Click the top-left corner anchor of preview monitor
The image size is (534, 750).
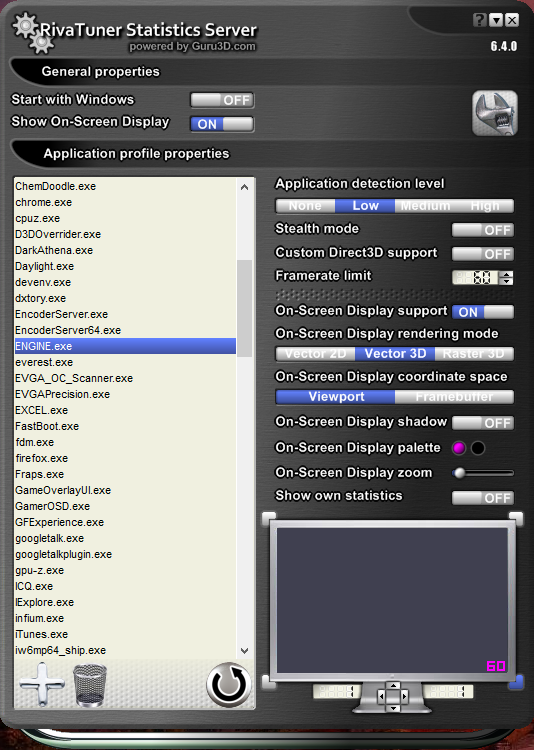(x=269, y=518)
